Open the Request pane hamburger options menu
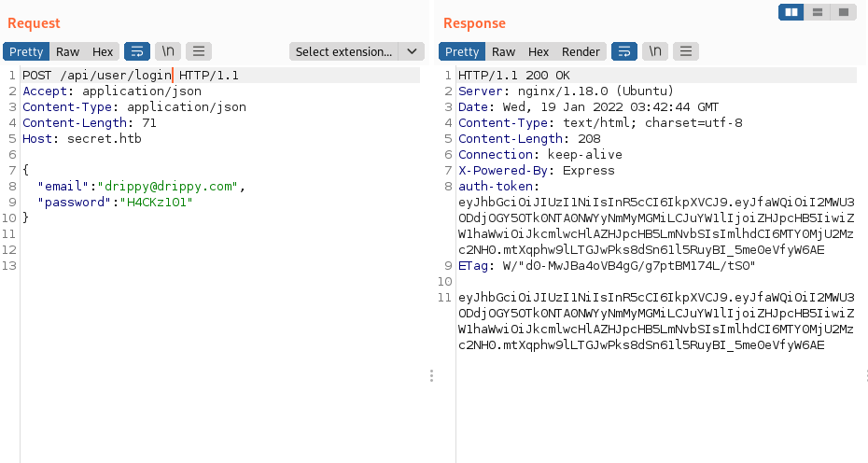This screenshot has height=463, width=868. [199, 51]
